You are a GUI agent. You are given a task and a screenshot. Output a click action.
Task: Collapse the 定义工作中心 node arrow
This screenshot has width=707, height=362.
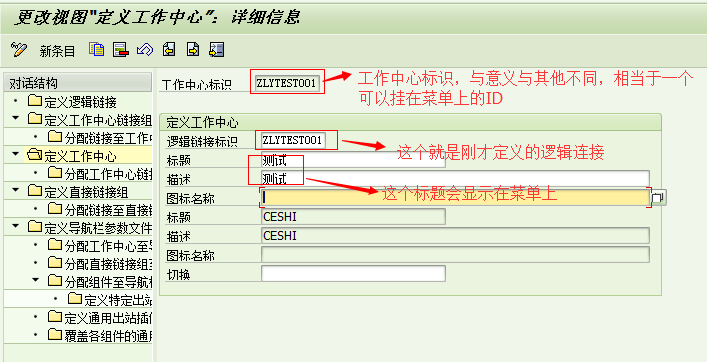click(16, 154)
